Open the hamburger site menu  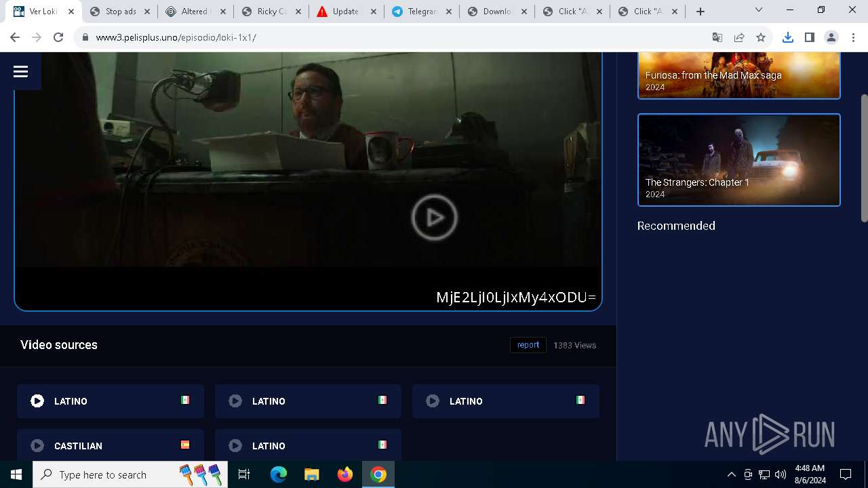[x=20, y=71]
